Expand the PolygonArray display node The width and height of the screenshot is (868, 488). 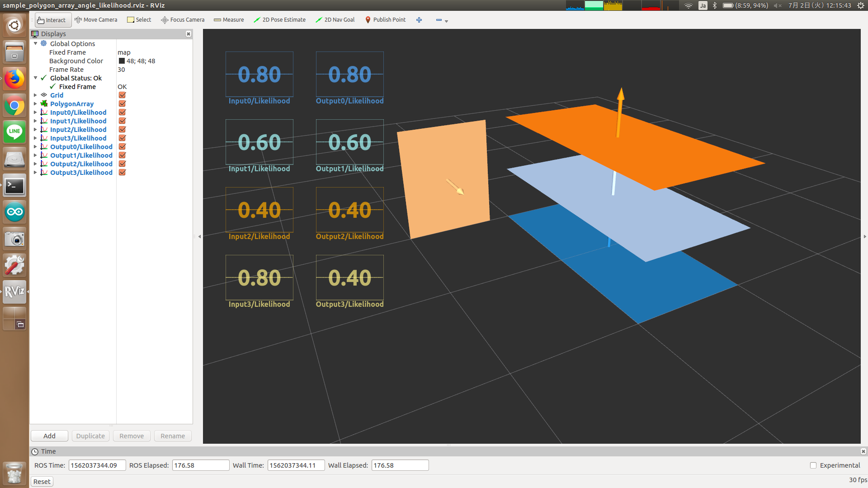[x=36, y=103]
